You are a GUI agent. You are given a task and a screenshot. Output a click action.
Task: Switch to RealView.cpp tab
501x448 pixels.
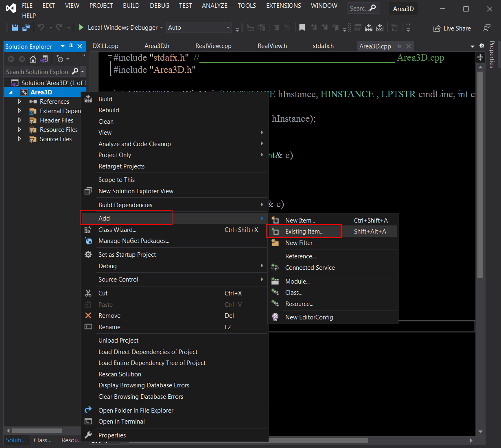[x=213, y=46]
